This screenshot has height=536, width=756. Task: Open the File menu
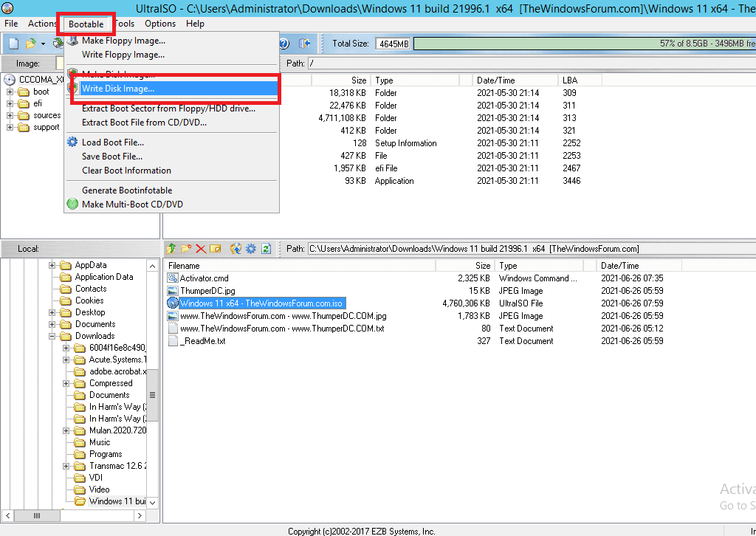tap(11, 24)
